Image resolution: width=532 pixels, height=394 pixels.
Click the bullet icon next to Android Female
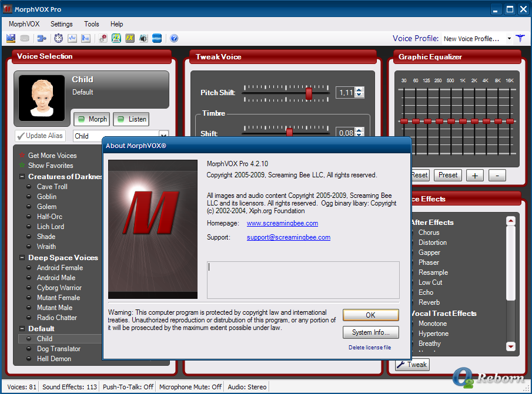pyautogui.click(x=29, y=267)
